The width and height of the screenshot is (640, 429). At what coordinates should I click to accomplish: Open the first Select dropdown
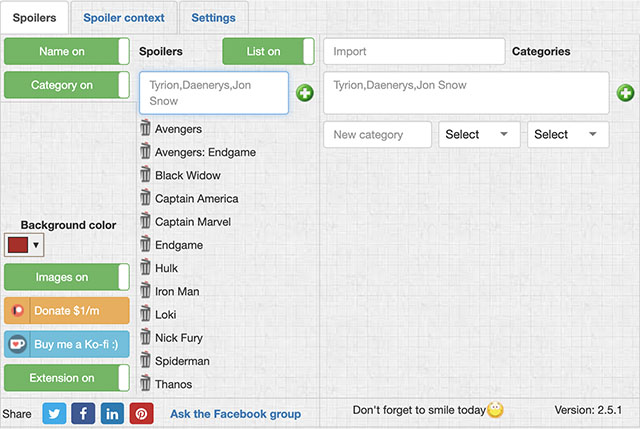pos(479,134)
